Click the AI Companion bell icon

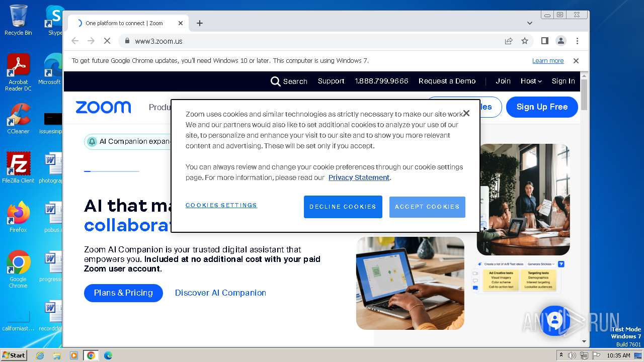tap(92, 142)
